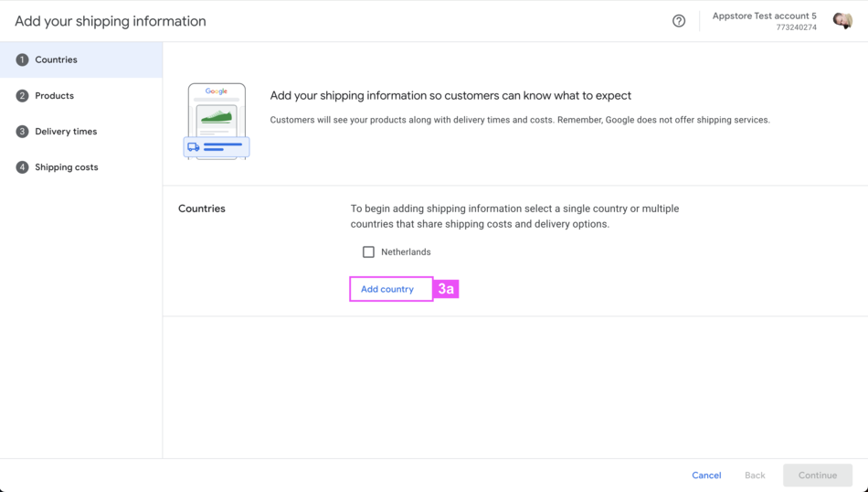
Task: Click the account ID 773240274
Action: click(x=796, y=28)
